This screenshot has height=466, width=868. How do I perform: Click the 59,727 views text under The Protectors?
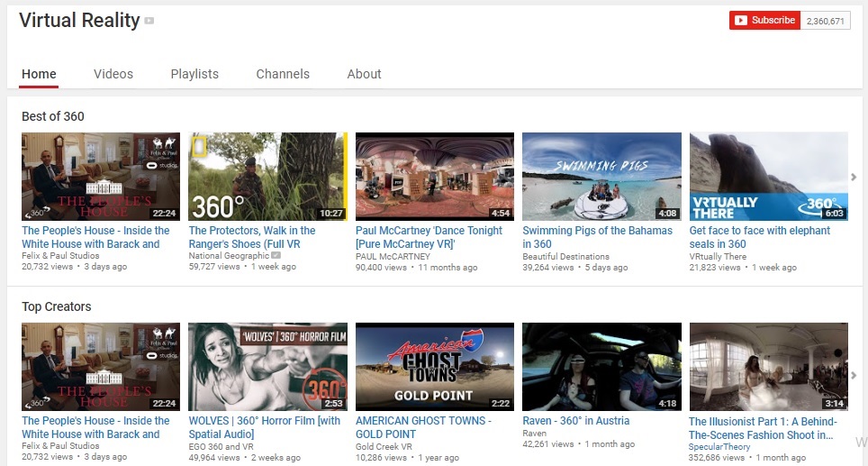(x=214, y=267)
